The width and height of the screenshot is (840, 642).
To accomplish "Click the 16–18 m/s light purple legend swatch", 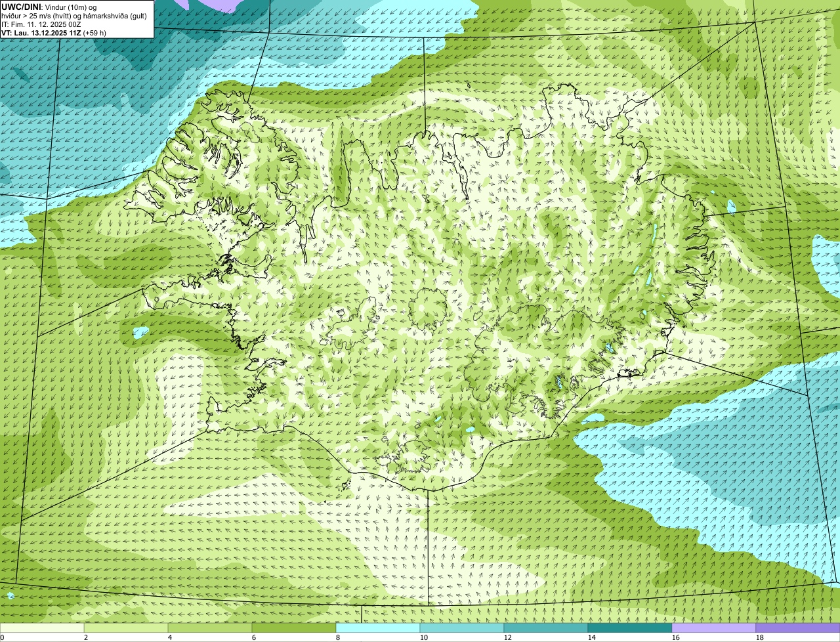I will pyautogui.click(x=714, y=628).
